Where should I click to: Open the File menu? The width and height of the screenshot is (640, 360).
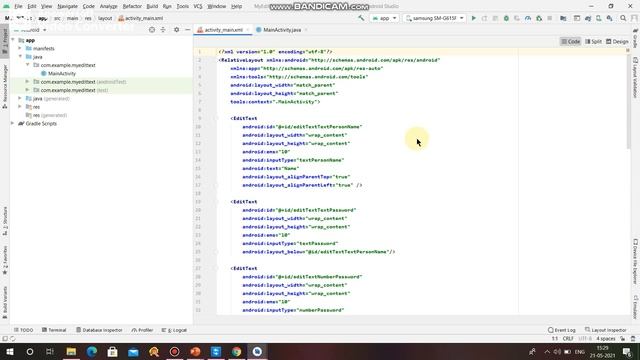(x=18, y=7)
